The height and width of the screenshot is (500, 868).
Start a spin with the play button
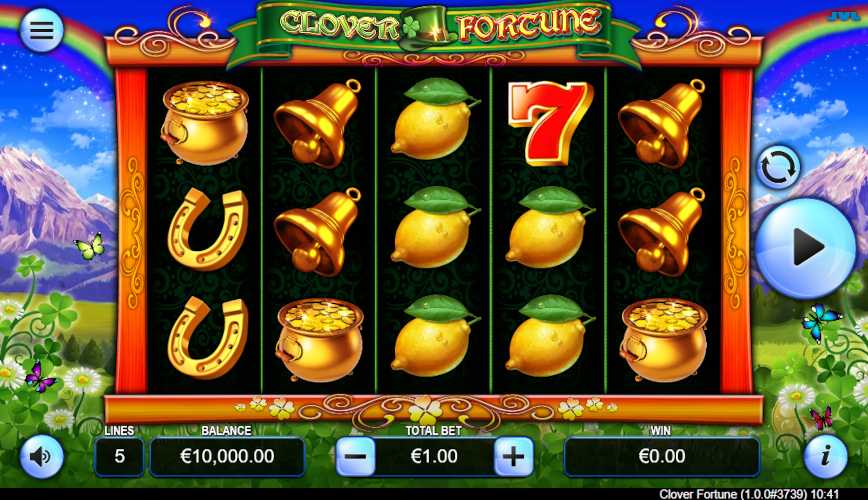[806, 248]
